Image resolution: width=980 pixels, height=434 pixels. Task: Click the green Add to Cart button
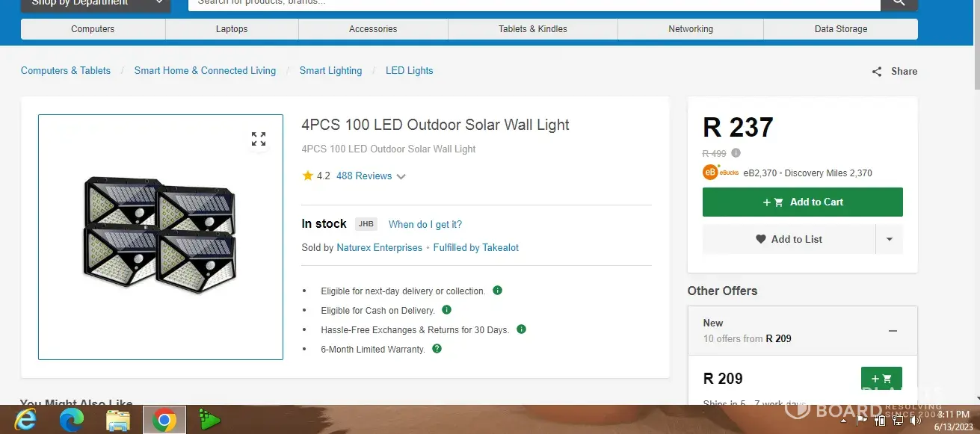pos(802,202)
